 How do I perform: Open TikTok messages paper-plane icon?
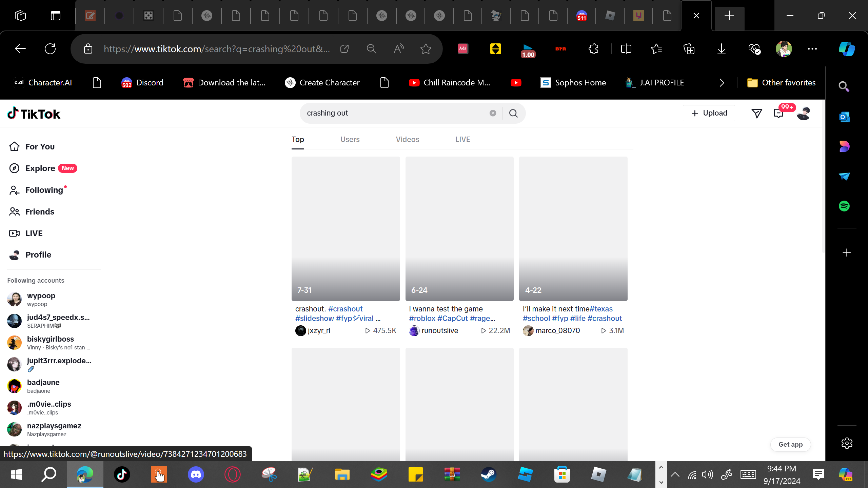click(x=757, y=113)
